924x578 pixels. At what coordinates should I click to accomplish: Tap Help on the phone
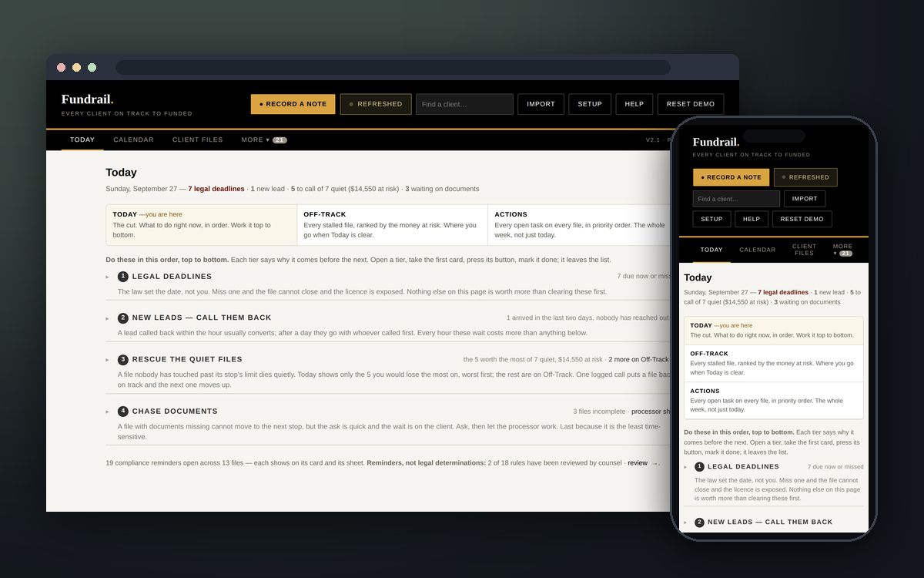[752, 219]
